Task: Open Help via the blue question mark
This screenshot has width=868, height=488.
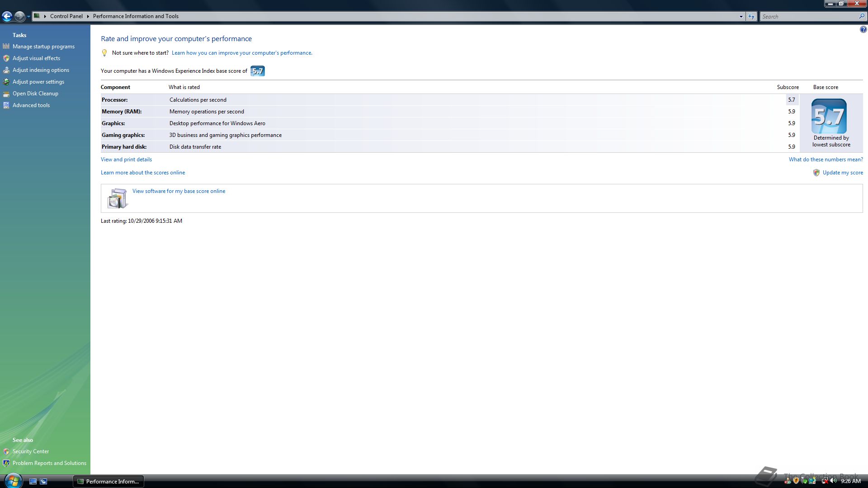Action: click(x=863, y=30)
